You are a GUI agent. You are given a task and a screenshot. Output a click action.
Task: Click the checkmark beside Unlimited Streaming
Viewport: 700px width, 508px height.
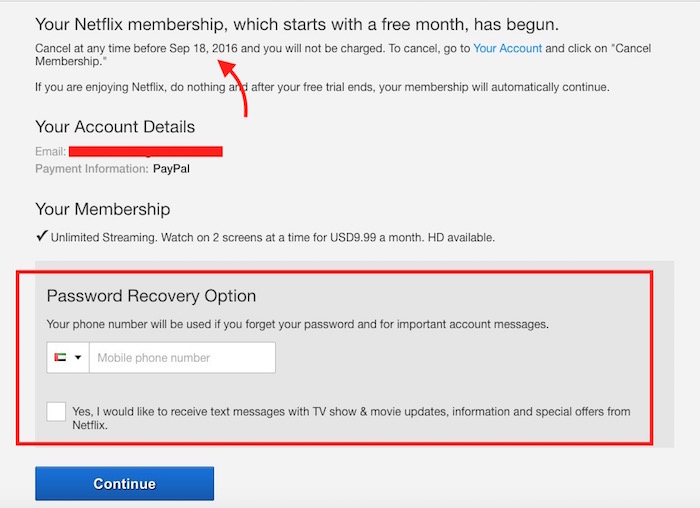coord(41,237)
